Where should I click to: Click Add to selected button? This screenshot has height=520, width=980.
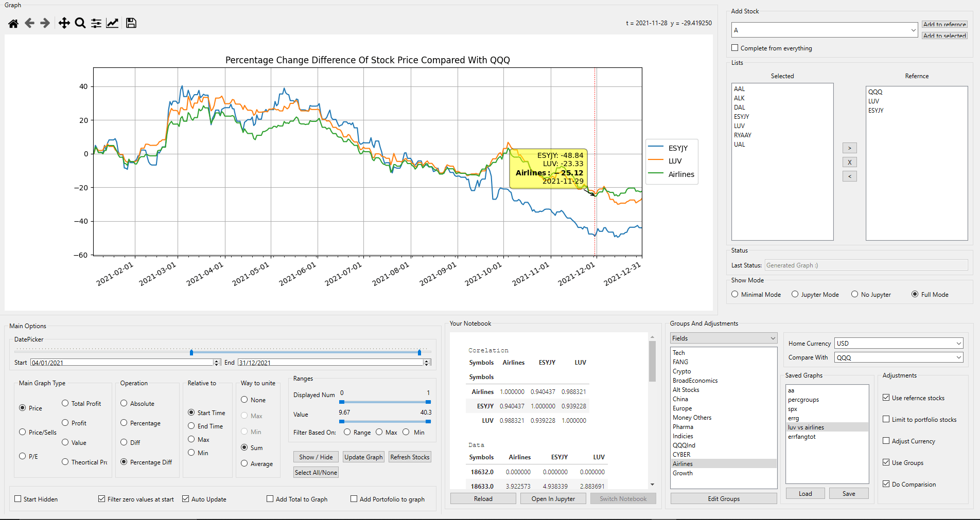coord(944,35)
